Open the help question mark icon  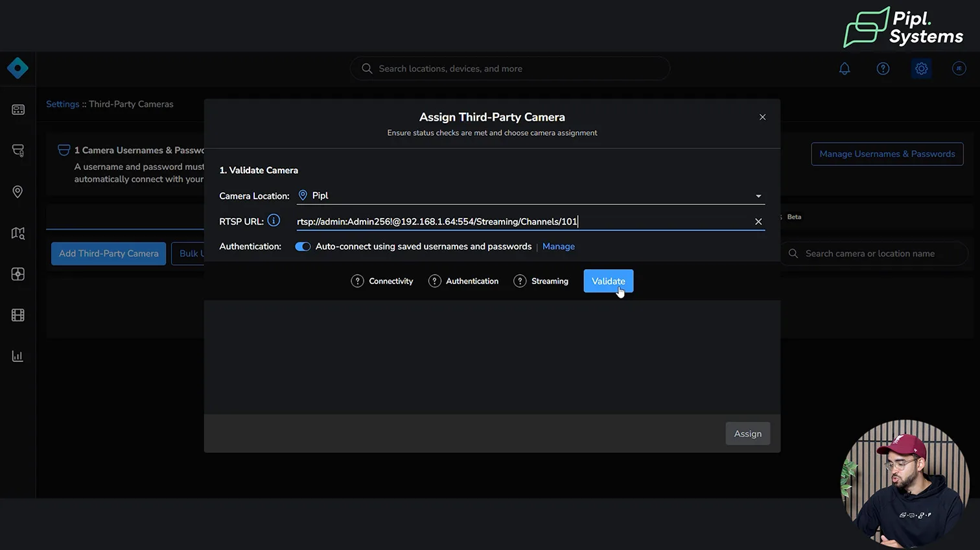[883, 68]
